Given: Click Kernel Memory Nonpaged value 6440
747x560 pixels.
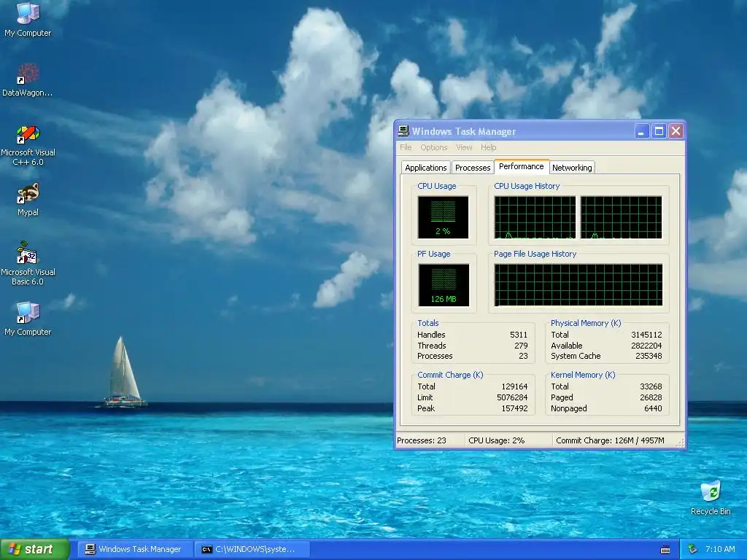Looking at the screenshot, I should 653,408.
